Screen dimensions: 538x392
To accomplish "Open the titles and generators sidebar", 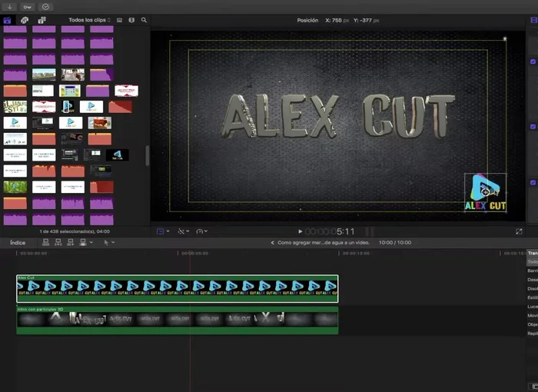I will (x=42, y=20).
